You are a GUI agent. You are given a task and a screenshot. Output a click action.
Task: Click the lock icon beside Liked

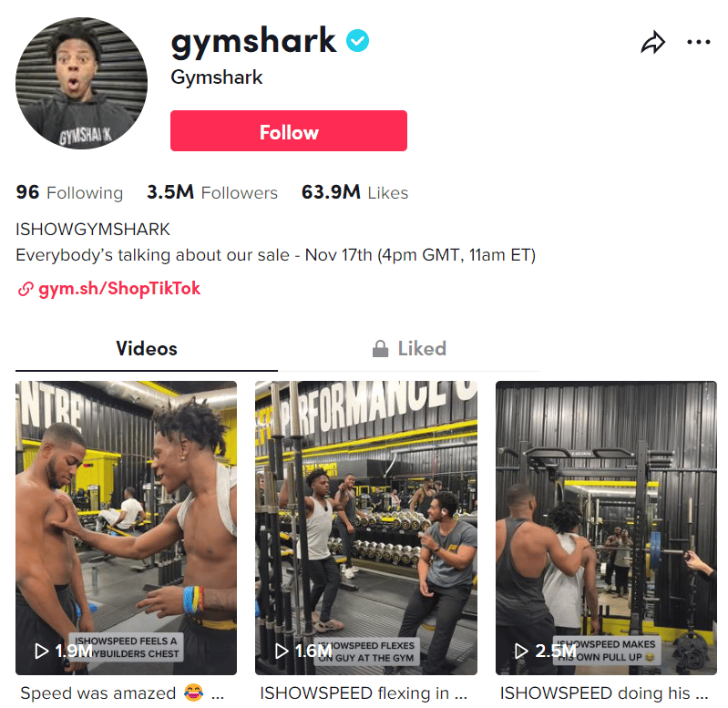point(380,349)
